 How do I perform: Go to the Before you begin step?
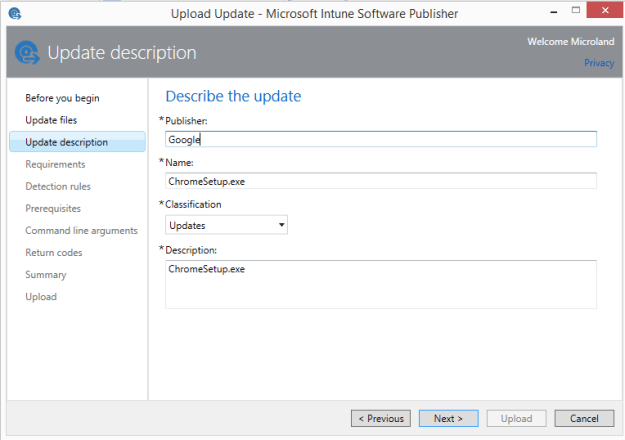(62, 98)
